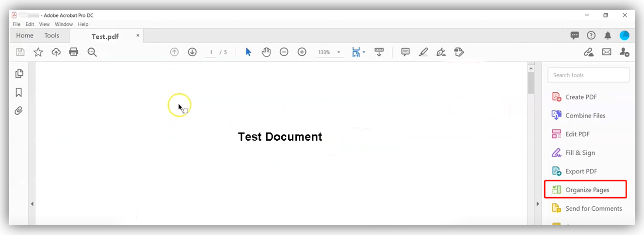The width and height of the screenshot is (644, 235).
Task: Add the document to starred files
Action: coord(38,52)
